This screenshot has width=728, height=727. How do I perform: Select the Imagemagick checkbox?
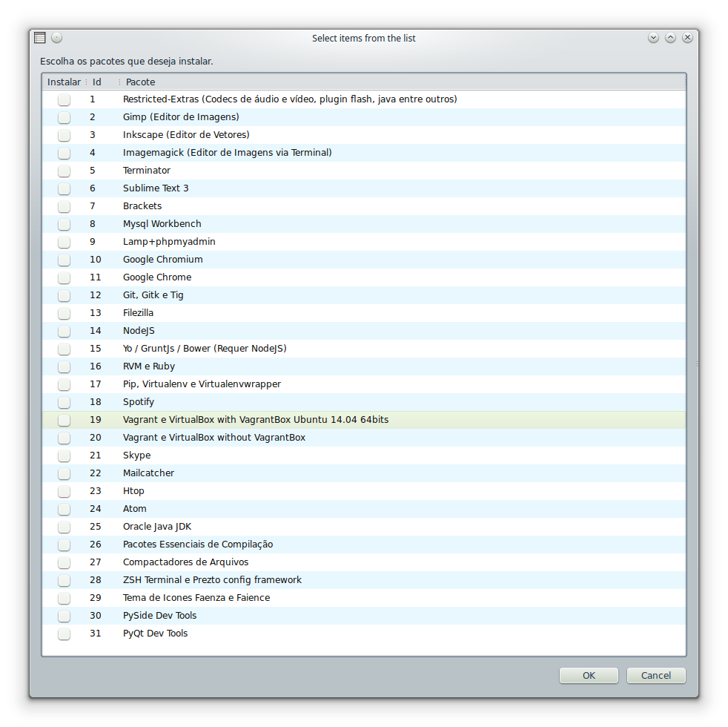pyautogui.click(x=64, y=153)
